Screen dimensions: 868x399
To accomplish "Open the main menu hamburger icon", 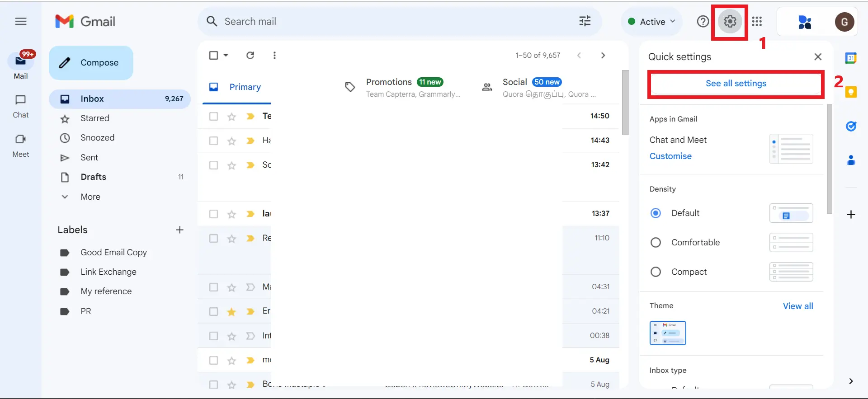I will click(x=21, y=21).
